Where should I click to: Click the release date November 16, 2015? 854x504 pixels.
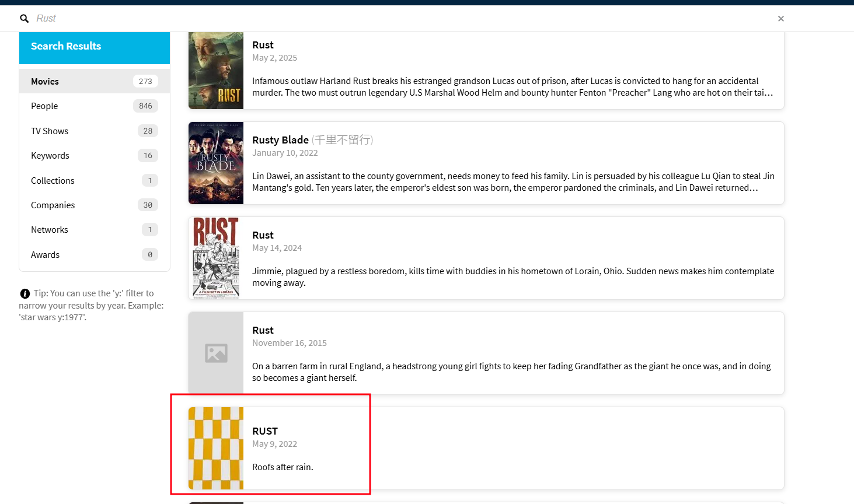[290, 343]
